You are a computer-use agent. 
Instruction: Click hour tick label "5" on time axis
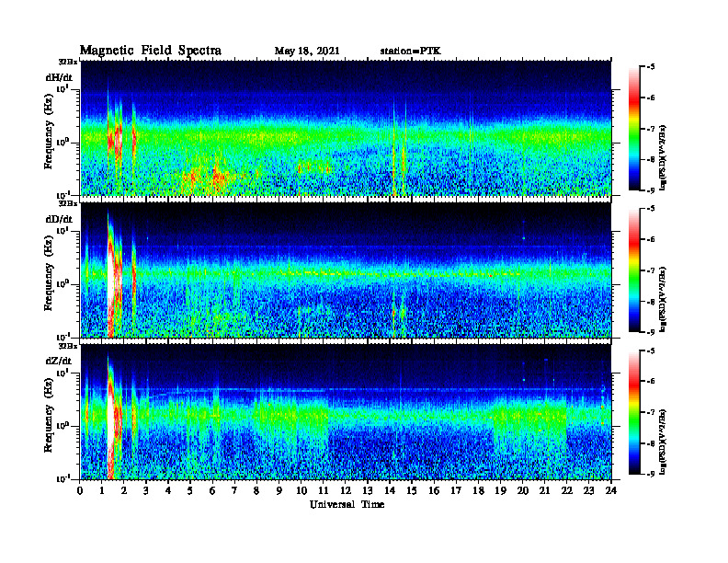point(190,491)
